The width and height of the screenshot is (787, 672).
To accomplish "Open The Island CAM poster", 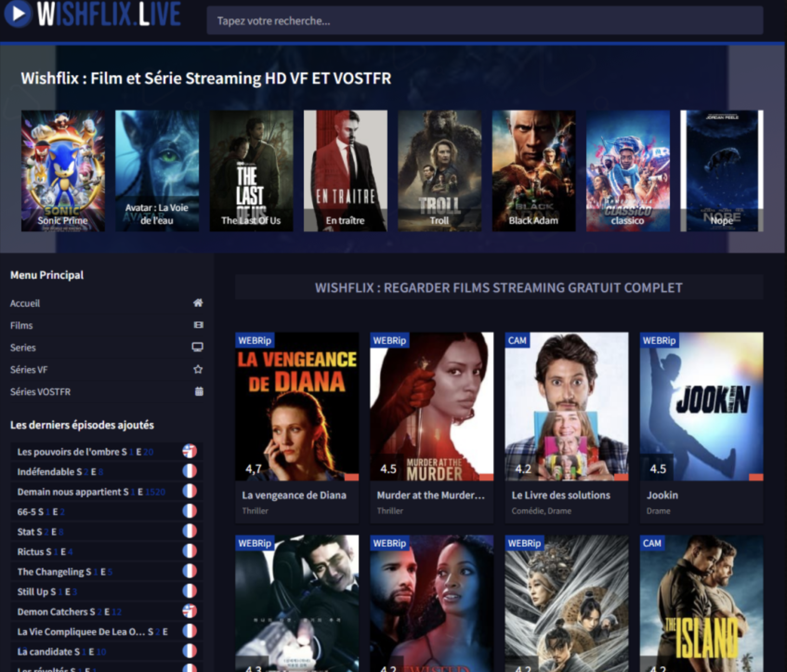I will 702,603.
